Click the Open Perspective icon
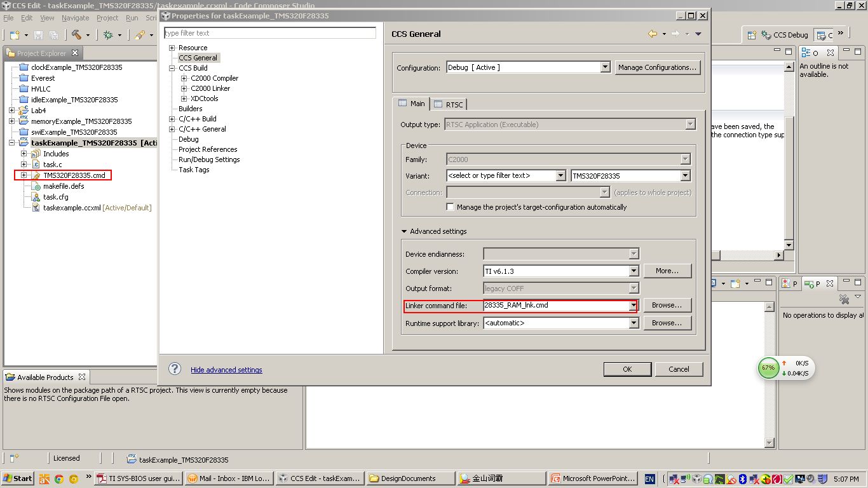868x488 pixels. pos(752,35)
